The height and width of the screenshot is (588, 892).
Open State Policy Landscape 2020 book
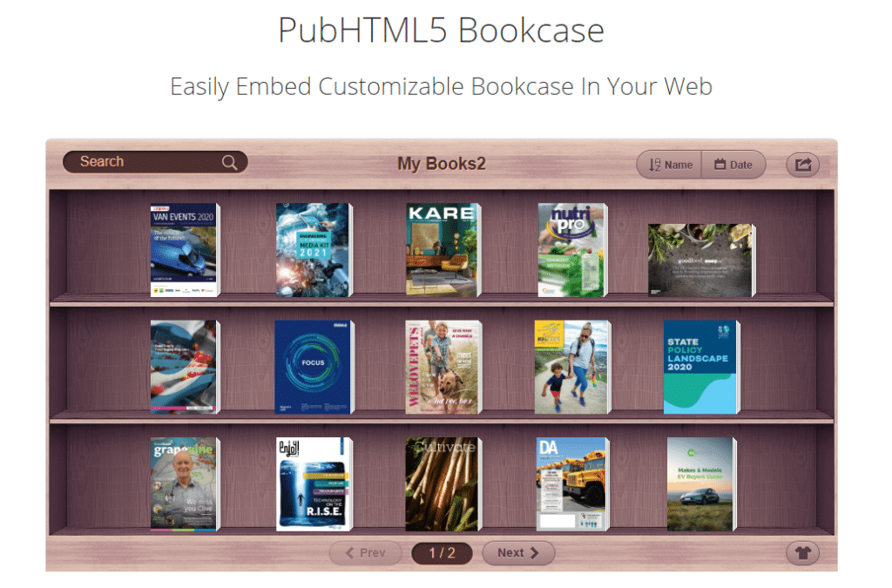tap(700, 368)
